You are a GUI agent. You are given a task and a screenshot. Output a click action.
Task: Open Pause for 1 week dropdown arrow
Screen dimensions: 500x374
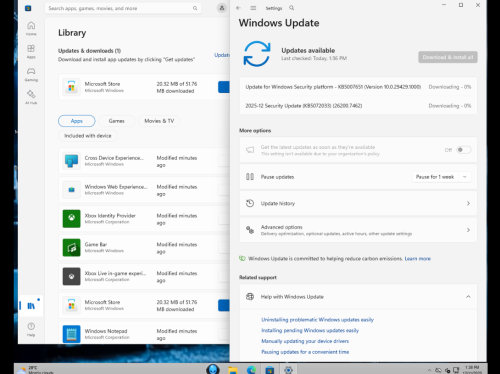465,177
